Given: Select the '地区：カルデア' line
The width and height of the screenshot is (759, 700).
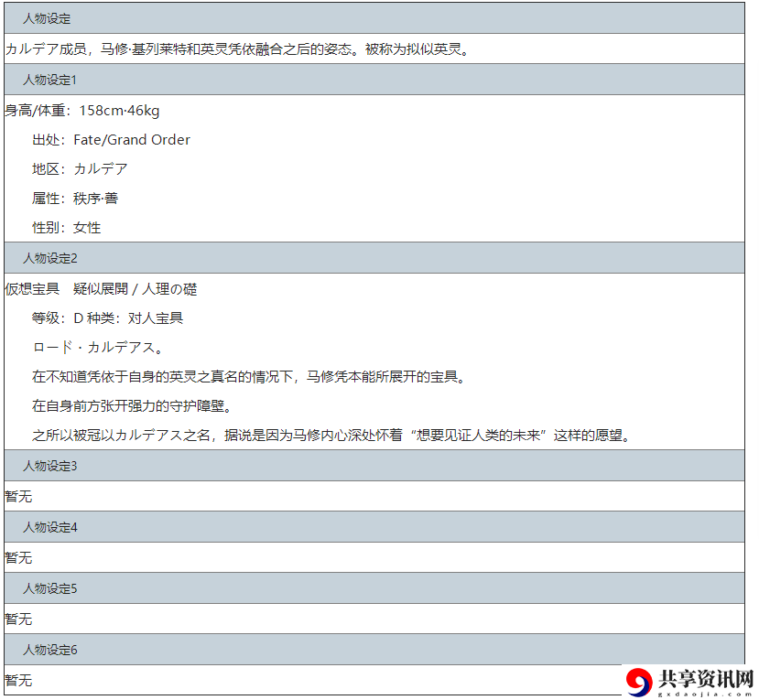Looking at the screenshot, I should [x=80, y=169].
